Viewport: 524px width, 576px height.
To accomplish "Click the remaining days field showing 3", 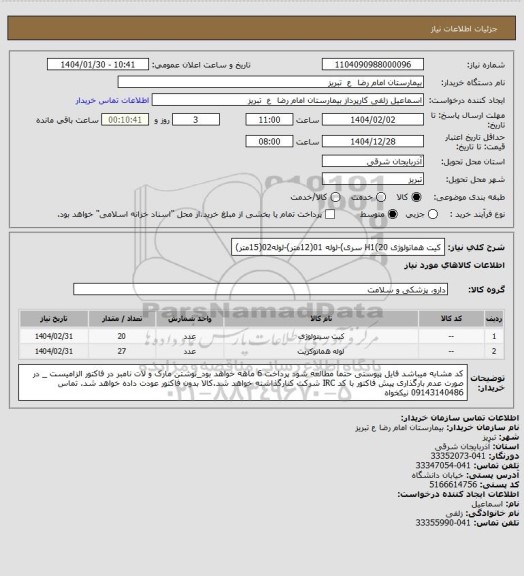I will [x=196, y=120].
